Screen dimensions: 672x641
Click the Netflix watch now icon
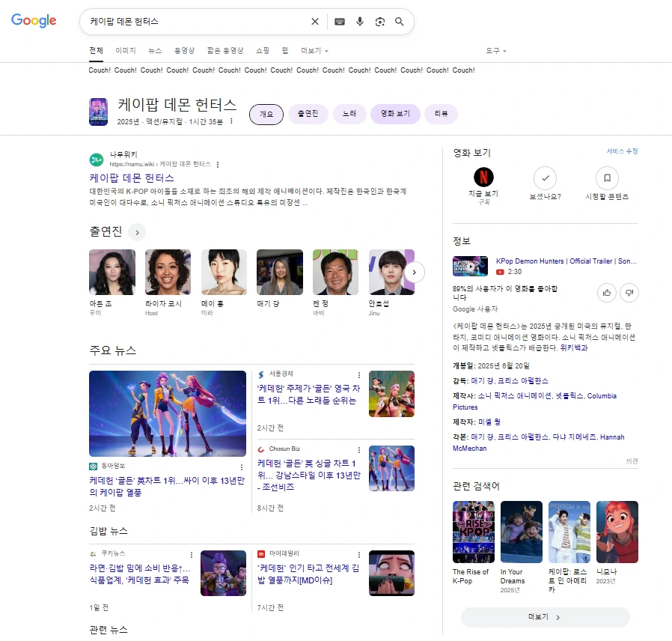coord(483,177)
